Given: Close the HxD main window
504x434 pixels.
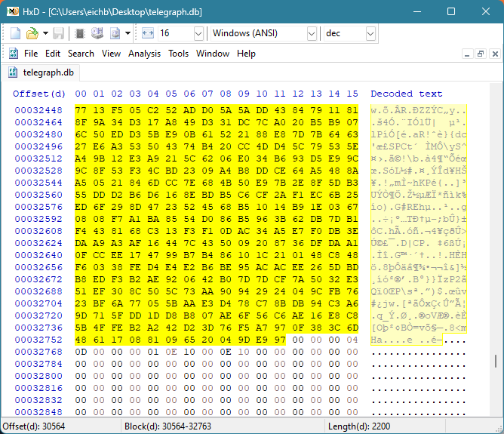Looking at the screenshot, I should click(486, 11).
